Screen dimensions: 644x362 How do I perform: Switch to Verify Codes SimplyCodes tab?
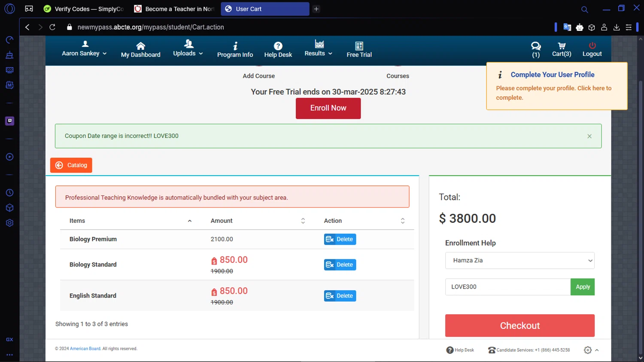[84, 9]
